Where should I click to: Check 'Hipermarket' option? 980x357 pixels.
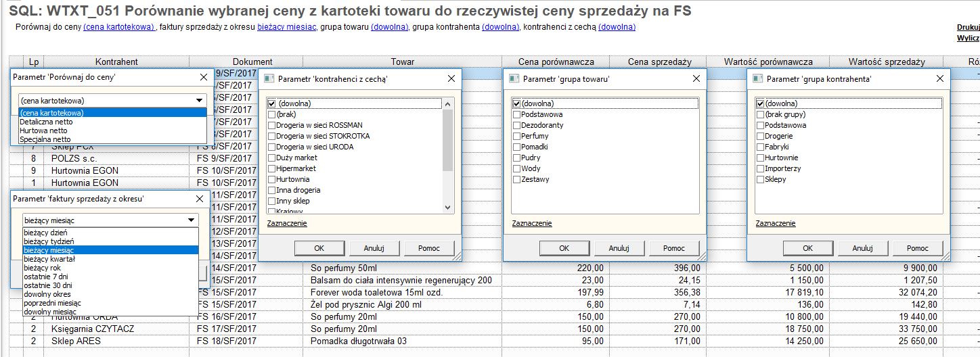tap(272, 168)
